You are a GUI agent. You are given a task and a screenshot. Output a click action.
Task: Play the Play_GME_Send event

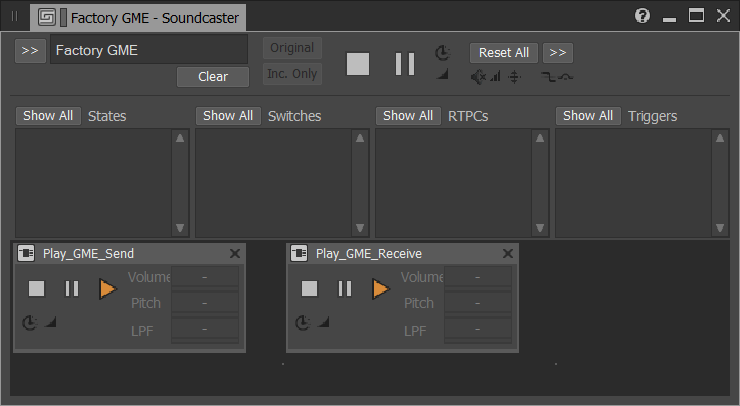108,289
